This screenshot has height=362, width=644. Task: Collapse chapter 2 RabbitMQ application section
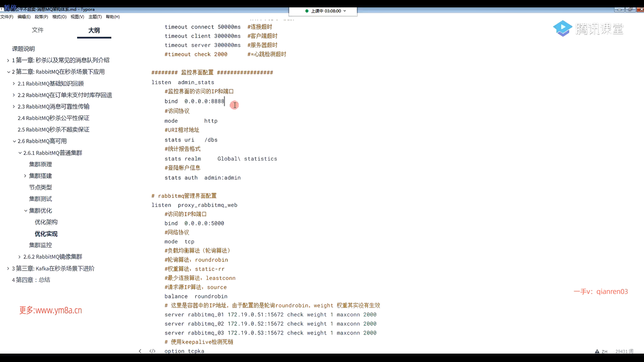8,72
